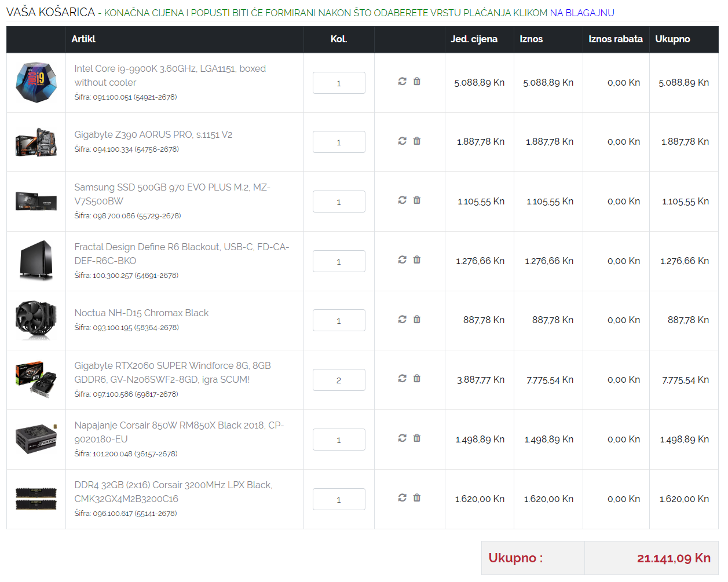Refresh Gigabyte Z390 AORUS PRO quantity

[402, 141]
